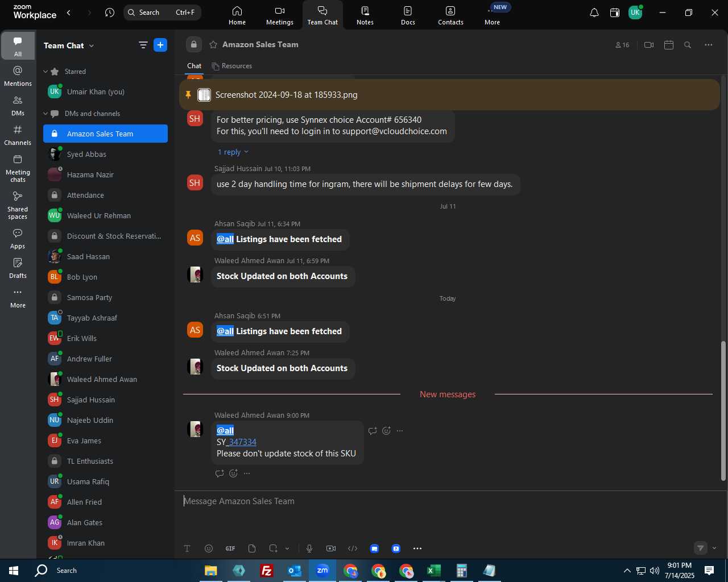This screenshot has height=582, width=728.
Task: Open File Explorer from the taskbar
Action: 211,571
